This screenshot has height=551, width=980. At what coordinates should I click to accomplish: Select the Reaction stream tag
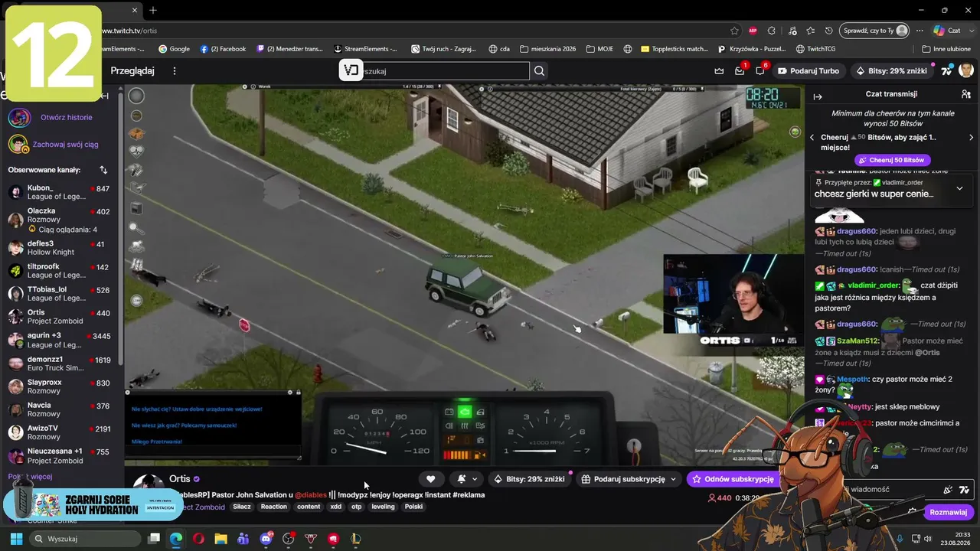click(x=273, y=507)
